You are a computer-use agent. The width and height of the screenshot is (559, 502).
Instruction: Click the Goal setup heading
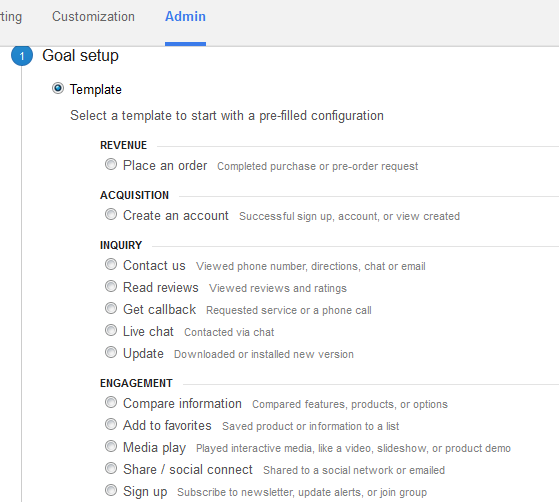[x=81, y=56]
